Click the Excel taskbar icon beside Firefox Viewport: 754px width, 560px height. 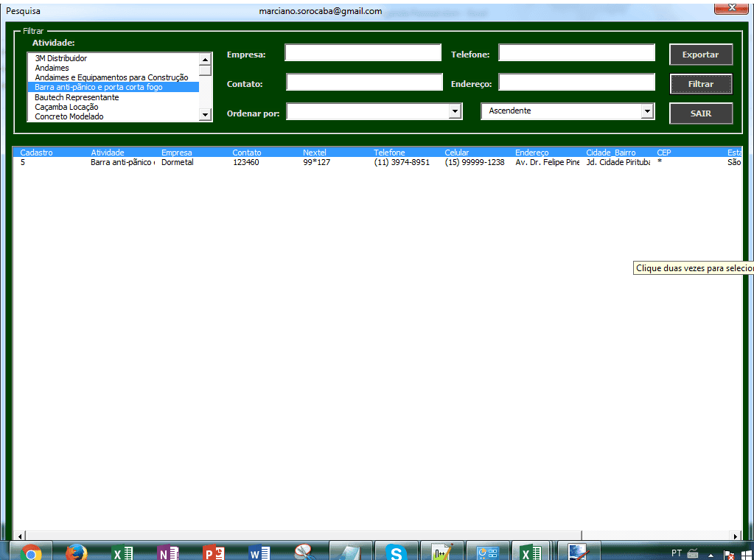coord(122,552)
